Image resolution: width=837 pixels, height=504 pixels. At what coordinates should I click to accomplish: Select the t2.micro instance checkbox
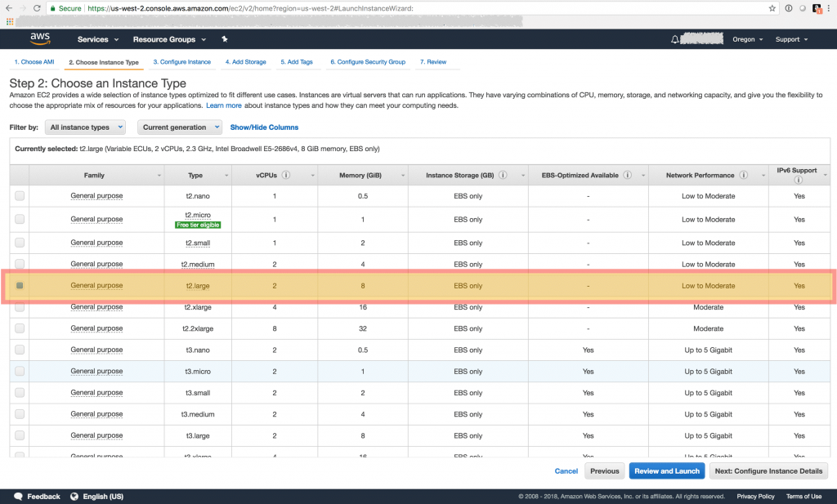[x=20, y=219]
